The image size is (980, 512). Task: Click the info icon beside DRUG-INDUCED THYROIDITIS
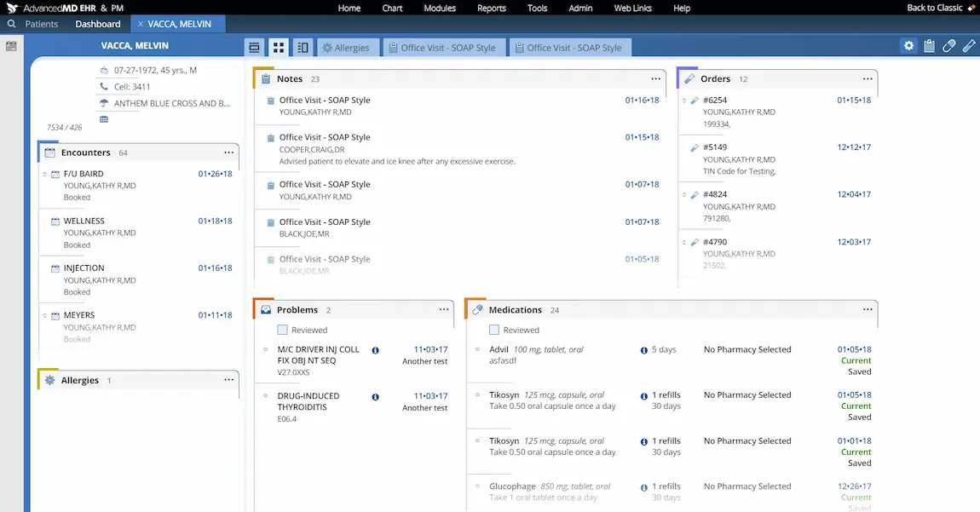375,396
